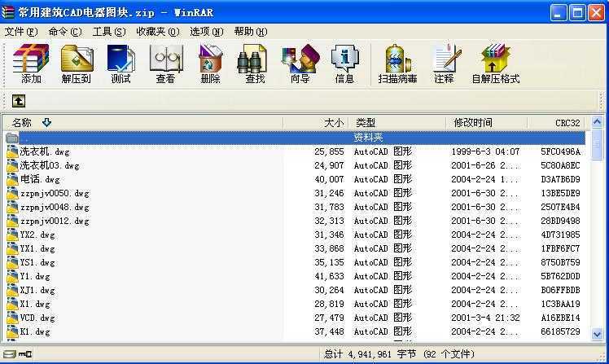The height and width of the screenshot is (364, 609).
Task: Open the 文件(F) menu
Action: 21,32
